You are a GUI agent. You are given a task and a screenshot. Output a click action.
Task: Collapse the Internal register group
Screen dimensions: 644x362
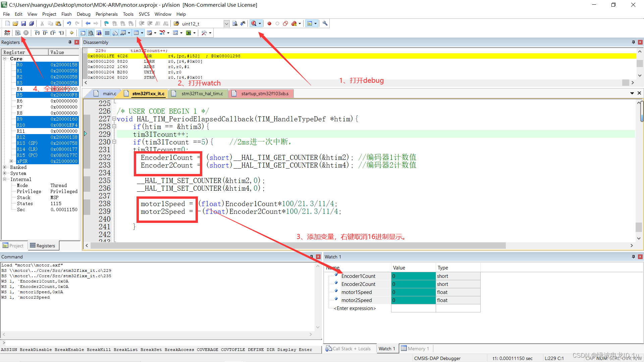coord(5,179)
